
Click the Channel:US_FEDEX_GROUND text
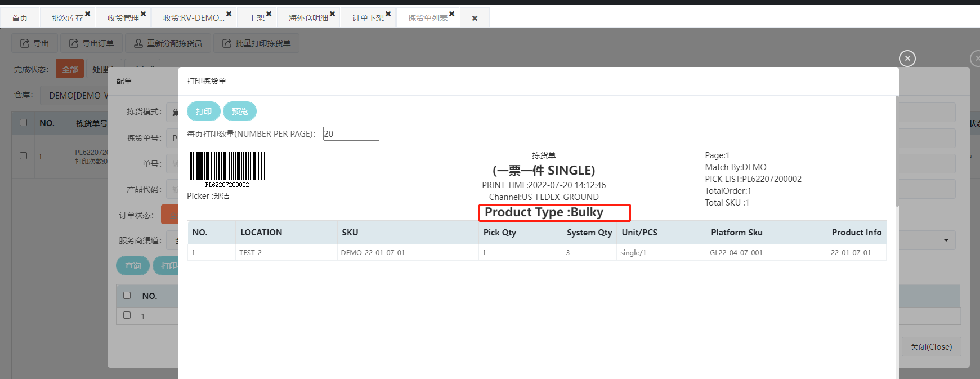pyautogui.click(x=544, y=197)
